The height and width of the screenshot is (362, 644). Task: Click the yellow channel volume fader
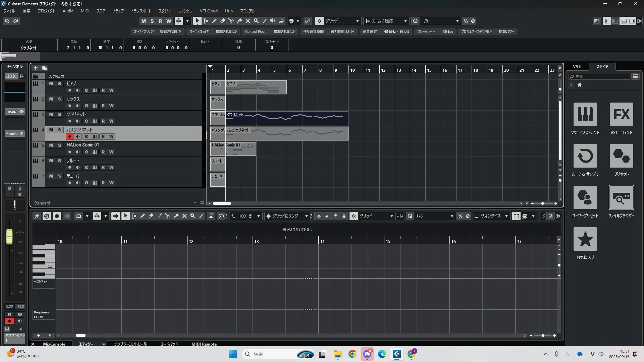point(9,236)
